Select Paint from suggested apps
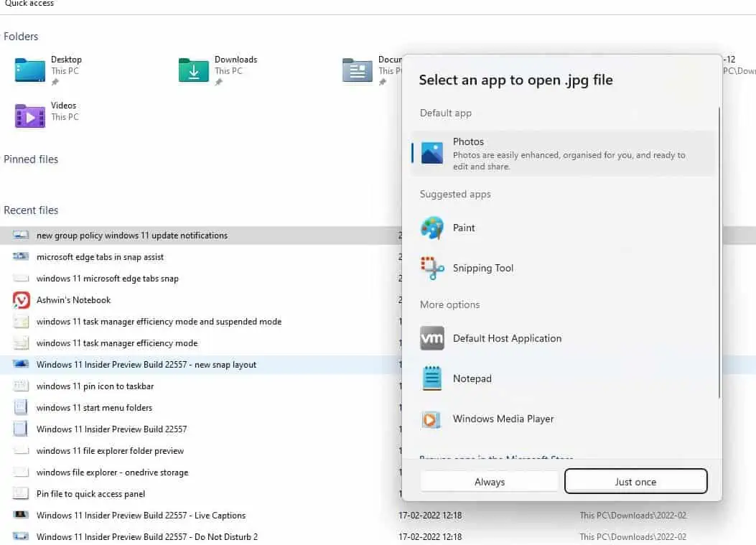This screenshot has height=545, width=756. (x=562, y=228)
